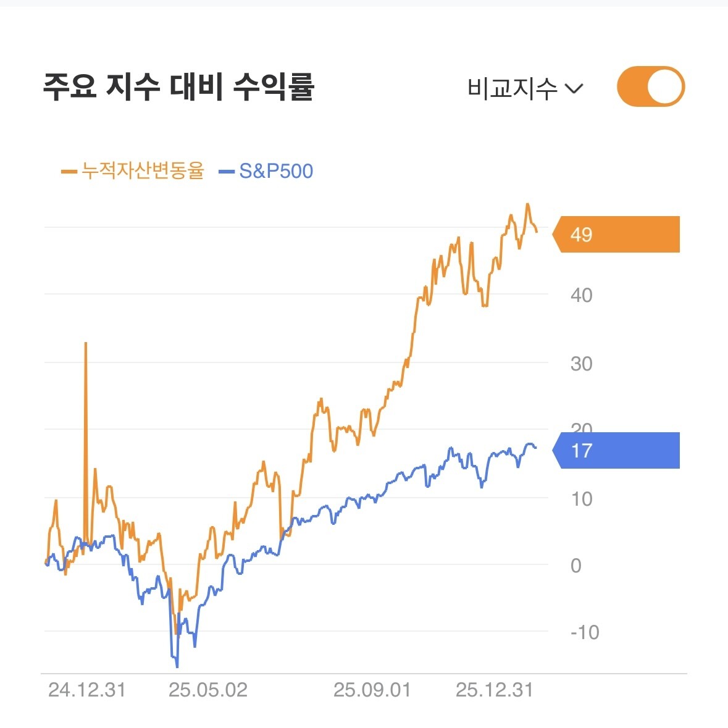Click the chevron arrow beside 비교지수
This screenshot has height=728, width=728.
click(x=574, y=89)
